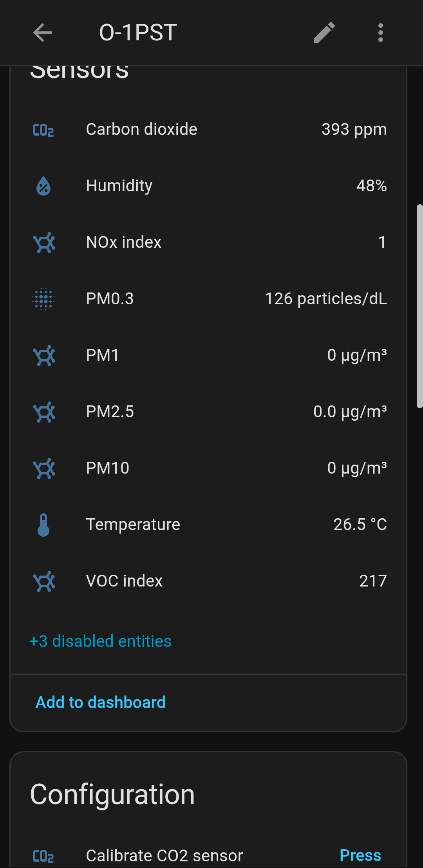Expand the +3 disabled entities link
The height and width of the screenshot is (868, 423).
(x=101, y=641)
